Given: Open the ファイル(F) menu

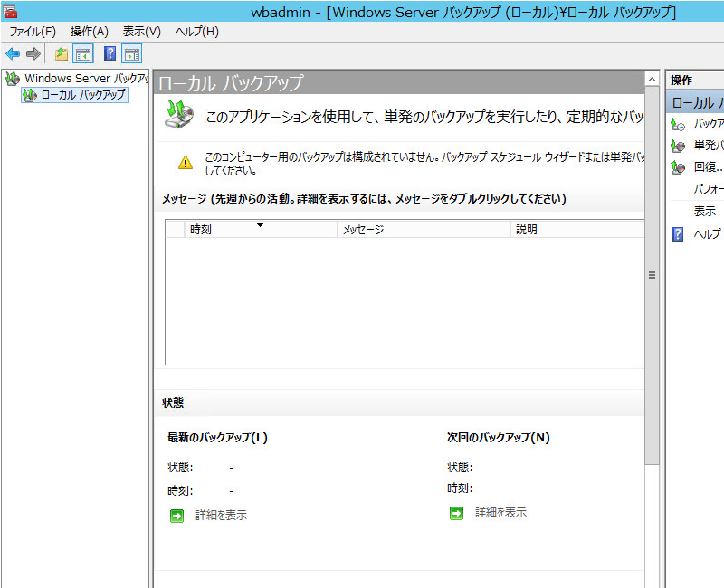Looking at the screenshot, I should coord(33,32).
